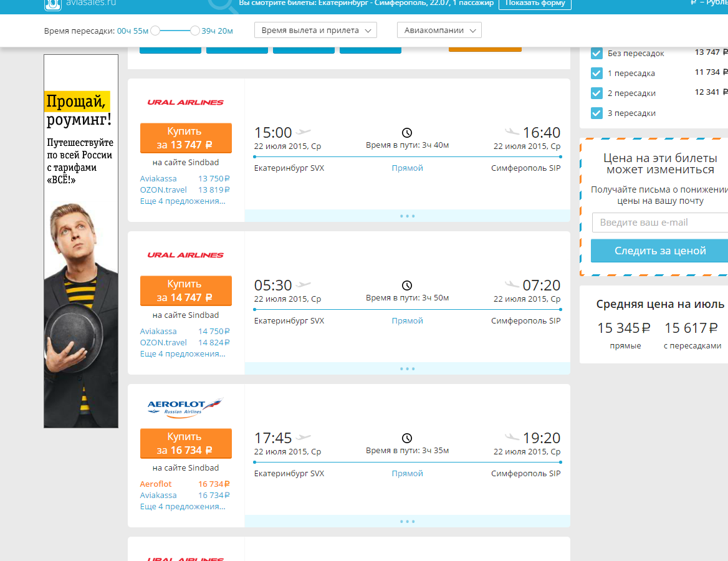This screenshot has width=728, height=561.
Task: Open the OZON.travel offer for 13 819 ₽
Action: tap(184, 190)
